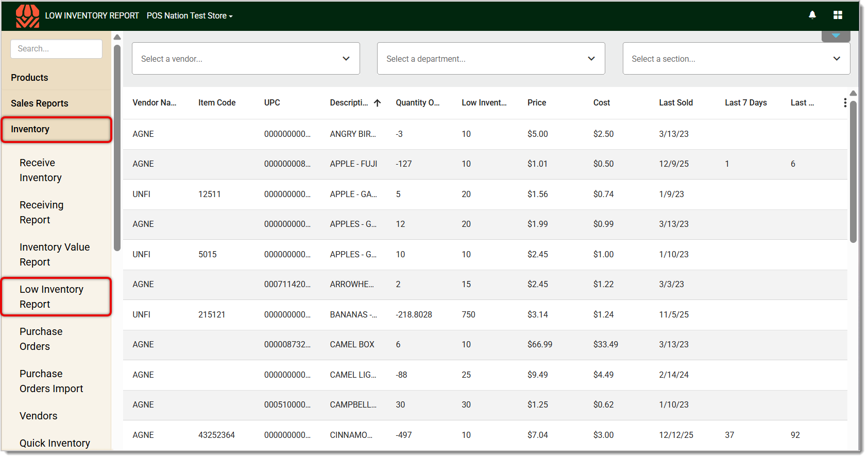Image resolution: width=868 pixels, height=459 pixels.
Task: Open Purchase Orders Import
Action: click(x=52, y=381)
